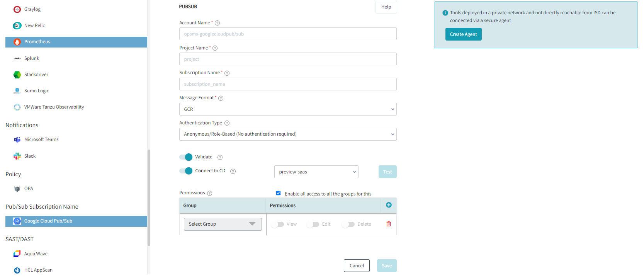
Task: Click the Create Agent button
Action: click(x=463, y=34)
